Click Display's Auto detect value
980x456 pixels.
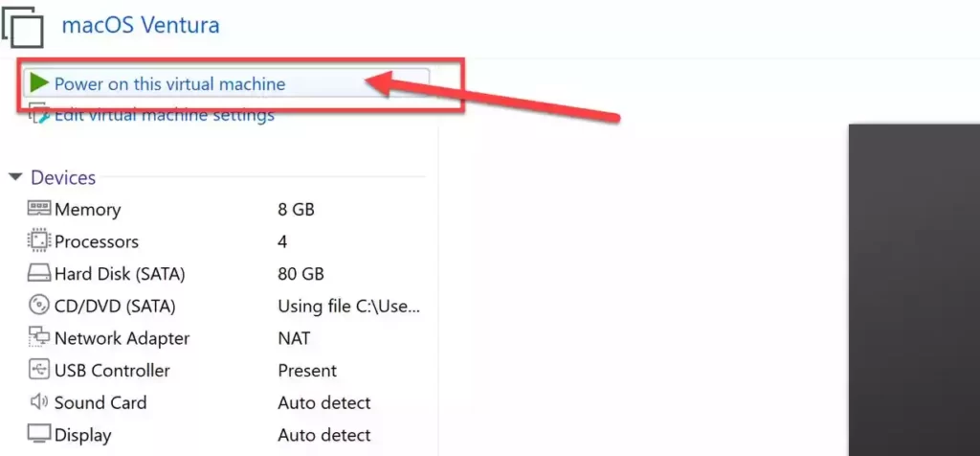click(324, 435)
